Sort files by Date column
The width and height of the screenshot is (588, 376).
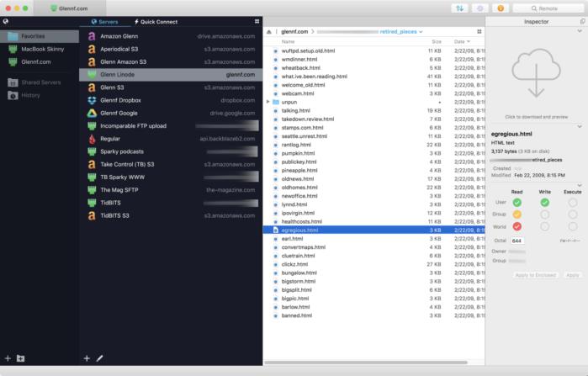462,41
